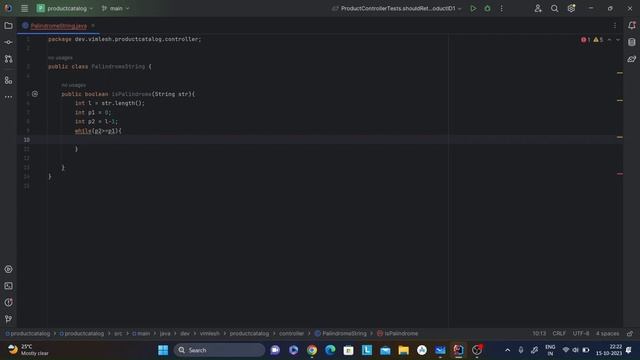The width and height of the screenshot is (640, 360).
Task: Click the Windows taskbar Search box
Action: [x=219, y=350]
